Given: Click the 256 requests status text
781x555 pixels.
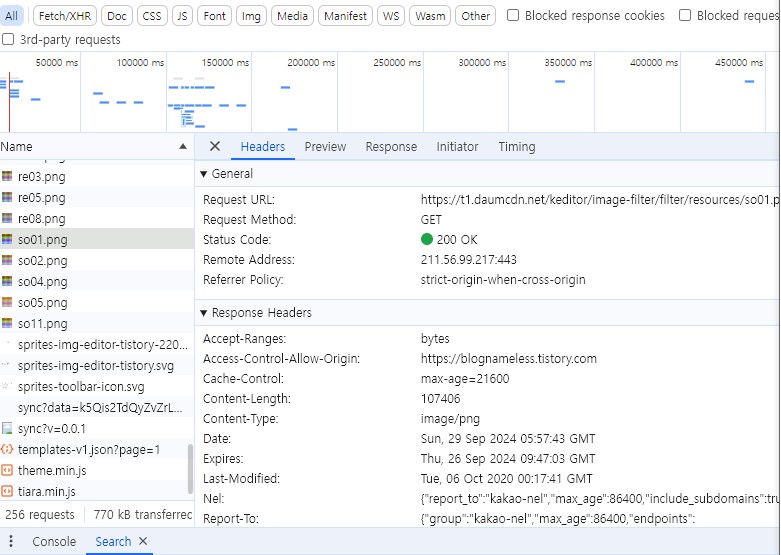Looking at the screenshot, I should [x=40, y=514].
